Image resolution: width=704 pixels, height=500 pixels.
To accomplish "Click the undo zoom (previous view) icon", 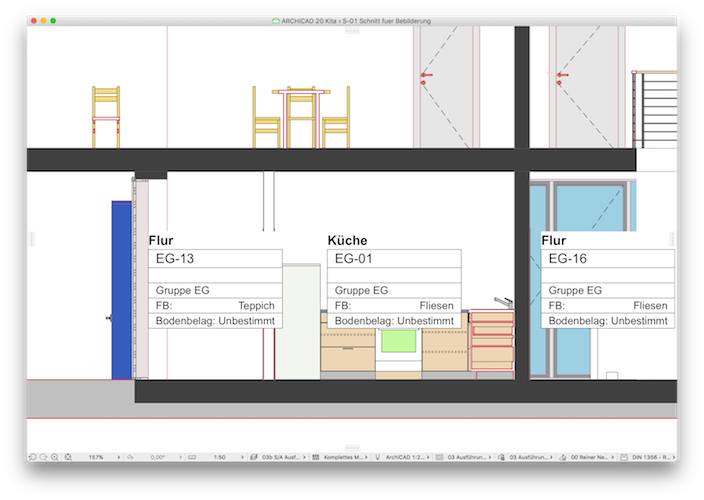I will (32, 457).
